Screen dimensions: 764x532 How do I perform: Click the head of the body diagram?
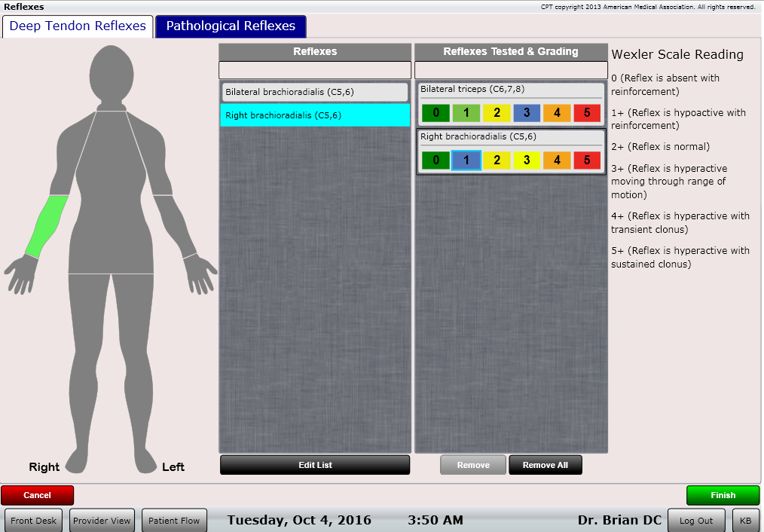[x=112, y=72]
